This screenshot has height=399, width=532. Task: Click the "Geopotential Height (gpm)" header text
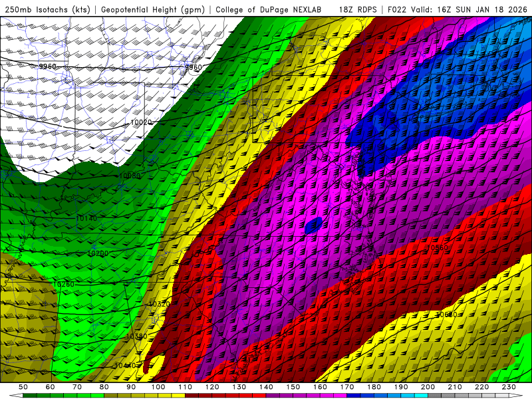(x=153, y=9)
